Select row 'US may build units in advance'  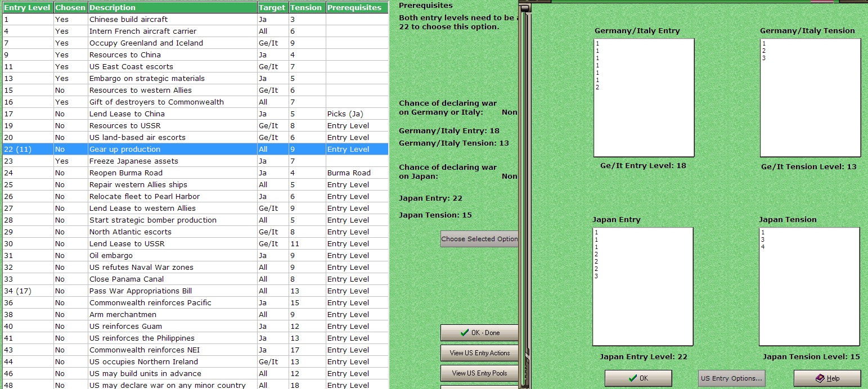click(195, 373)
